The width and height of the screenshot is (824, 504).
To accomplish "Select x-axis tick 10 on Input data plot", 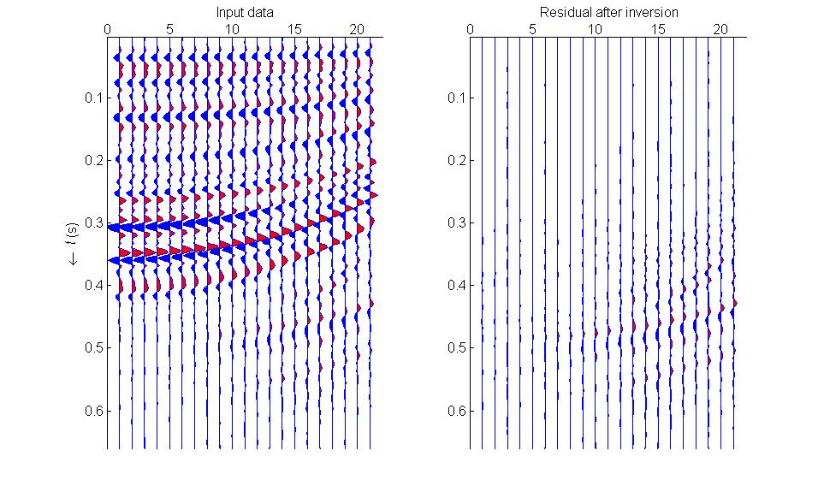I will [232, 29].
